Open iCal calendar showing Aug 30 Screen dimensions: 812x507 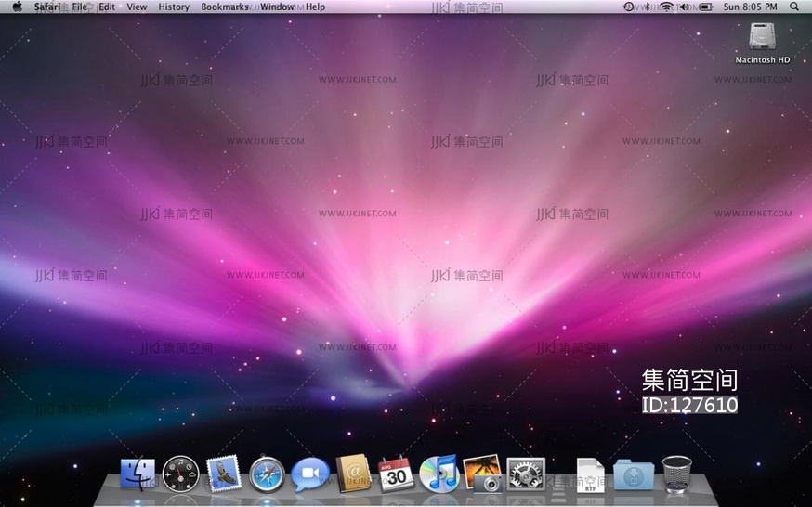pos(396,474)
